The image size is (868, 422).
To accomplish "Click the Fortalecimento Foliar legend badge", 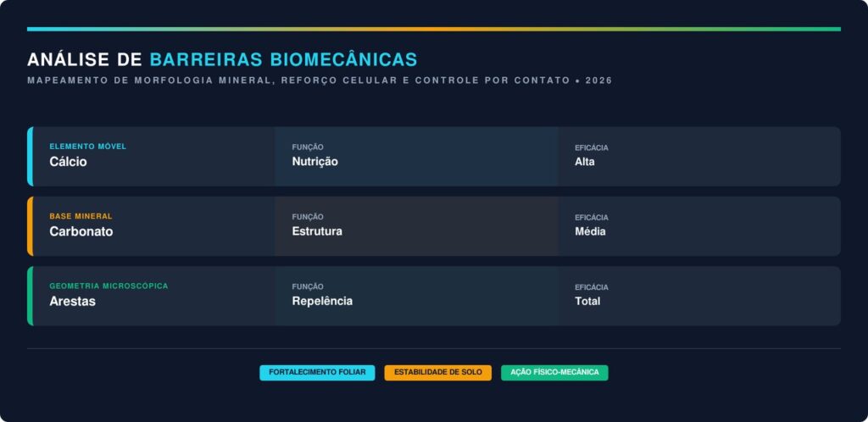I will click(317, 373).
